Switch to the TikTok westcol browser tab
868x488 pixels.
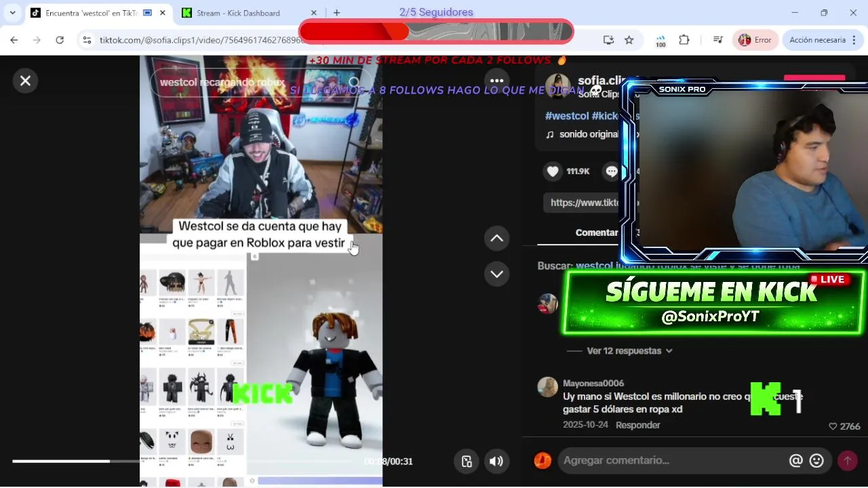[x=92, y=13]
